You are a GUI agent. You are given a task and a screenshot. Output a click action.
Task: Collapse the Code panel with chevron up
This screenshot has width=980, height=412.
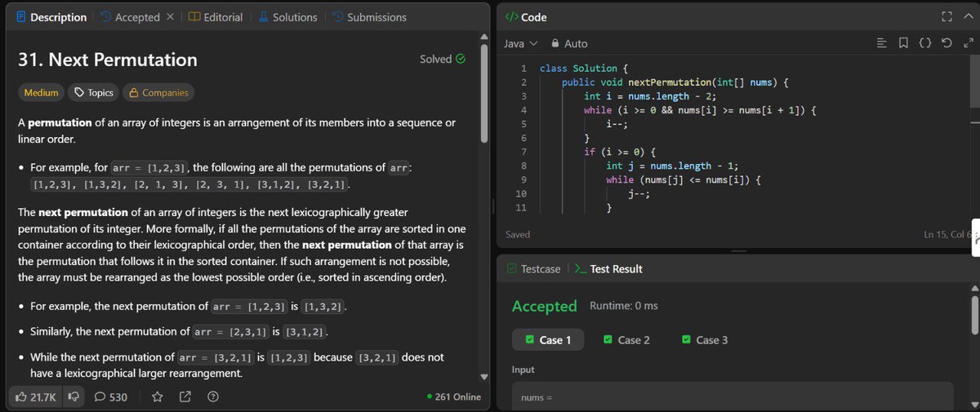967,17
